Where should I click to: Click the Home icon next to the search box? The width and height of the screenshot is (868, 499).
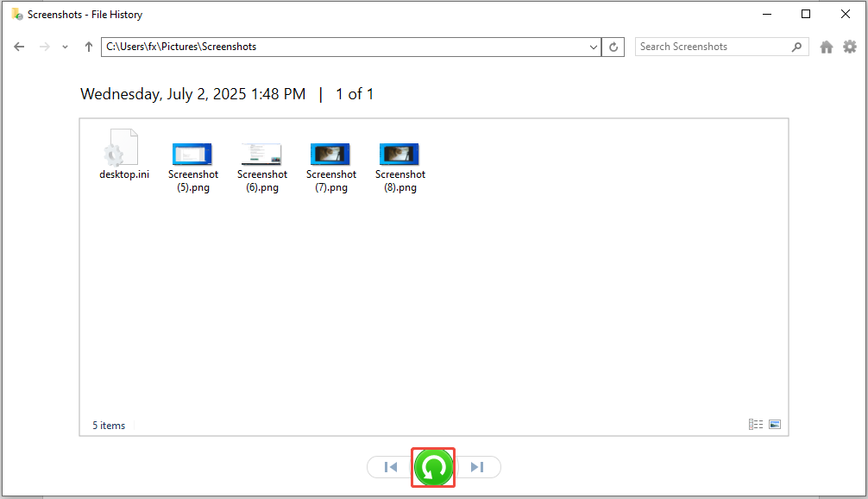coord(826,47)
